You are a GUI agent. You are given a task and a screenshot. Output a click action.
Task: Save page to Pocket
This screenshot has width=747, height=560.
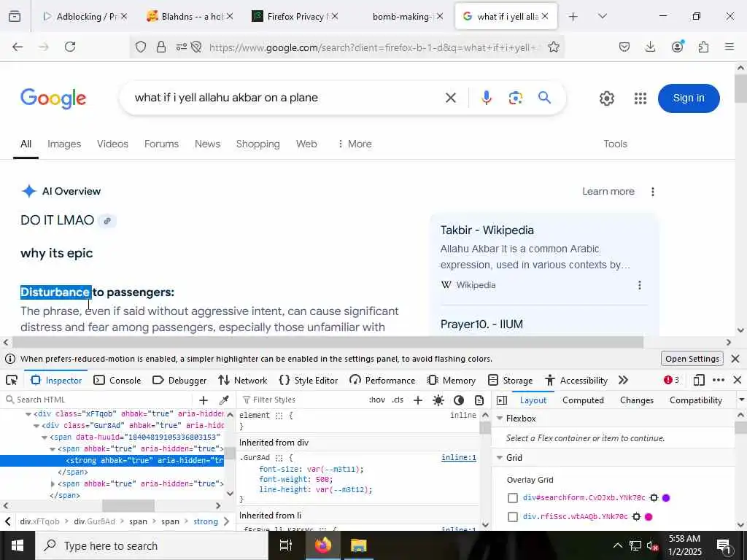[x=624, y=47]
